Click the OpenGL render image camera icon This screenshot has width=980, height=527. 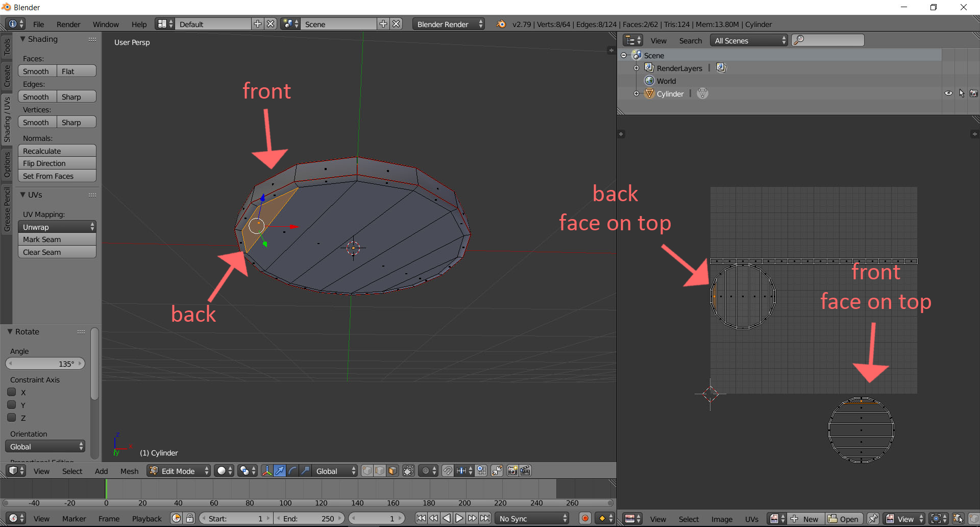tap(512, 471)
